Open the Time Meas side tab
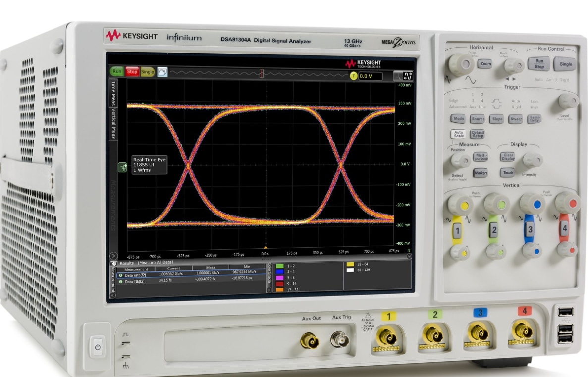The height and width of the screenshot is (377, 588). [113, 92]
